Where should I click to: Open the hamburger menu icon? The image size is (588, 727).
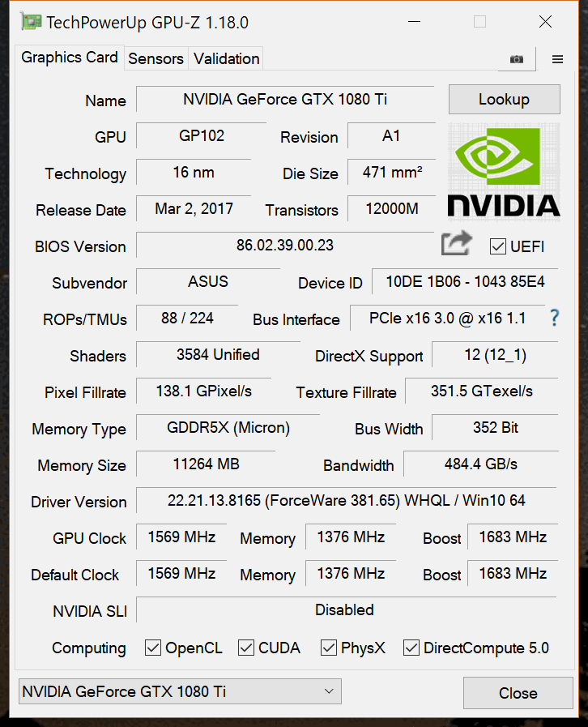click(x=557, y=59)
